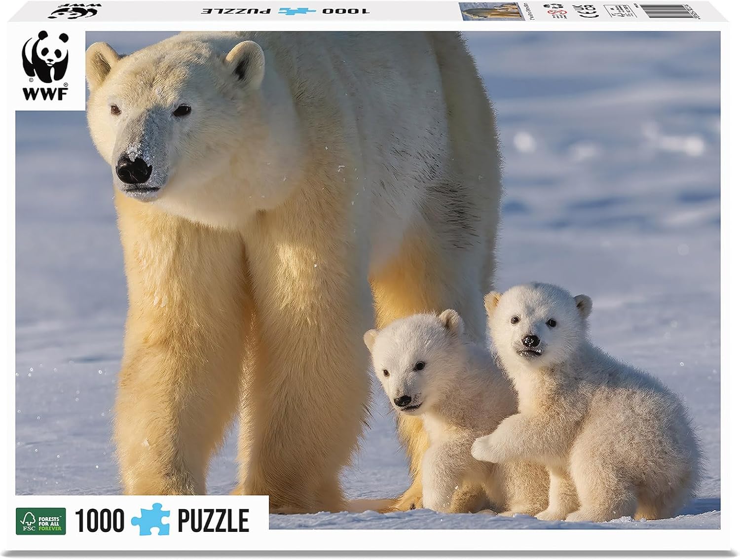Click the "PUZZLE" text on the box front
Viewport: 740px width, 560px height.
[213, 521]
